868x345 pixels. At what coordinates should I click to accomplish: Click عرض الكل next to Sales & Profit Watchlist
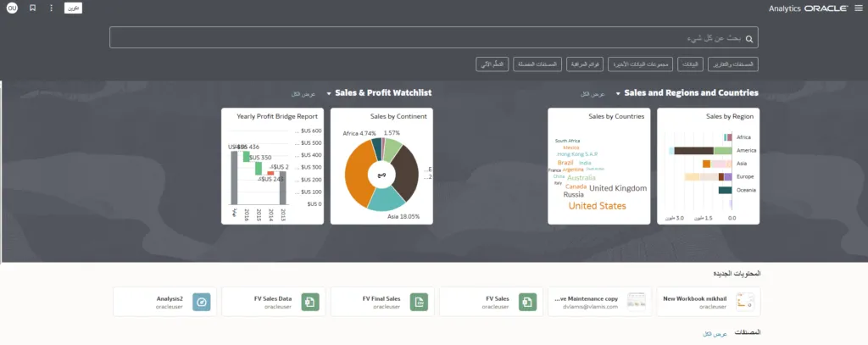(x=303, y=93)
